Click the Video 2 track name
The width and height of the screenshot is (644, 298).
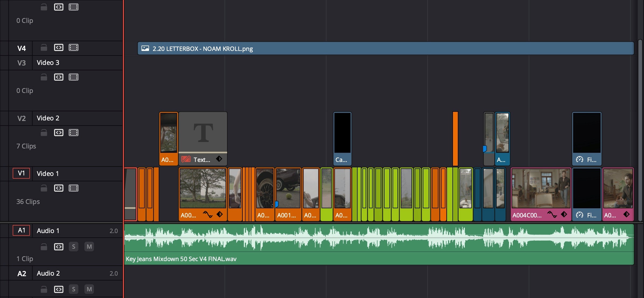48,118
